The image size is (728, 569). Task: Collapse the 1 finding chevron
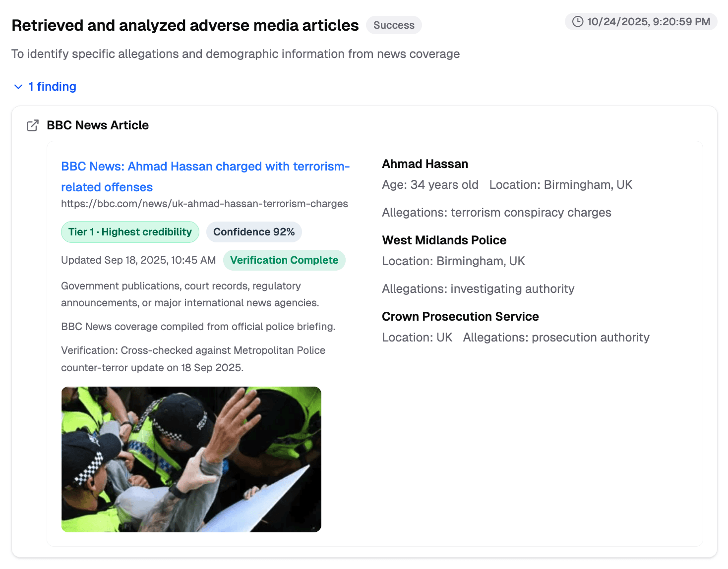pos(18,87)
